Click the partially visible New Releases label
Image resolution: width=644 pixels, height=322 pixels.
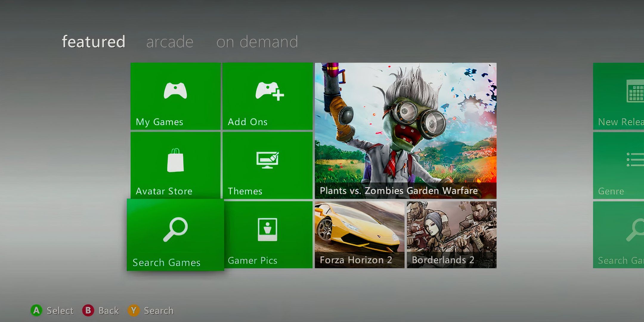point(621,122)
